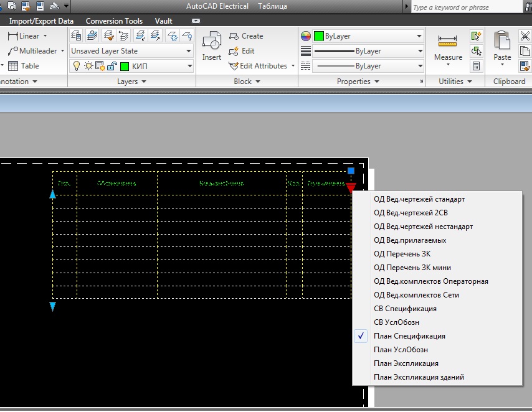This screenshot has height=412, width=532.
Task: Expand the Properties panel title
Action: (x=358, y=82)
